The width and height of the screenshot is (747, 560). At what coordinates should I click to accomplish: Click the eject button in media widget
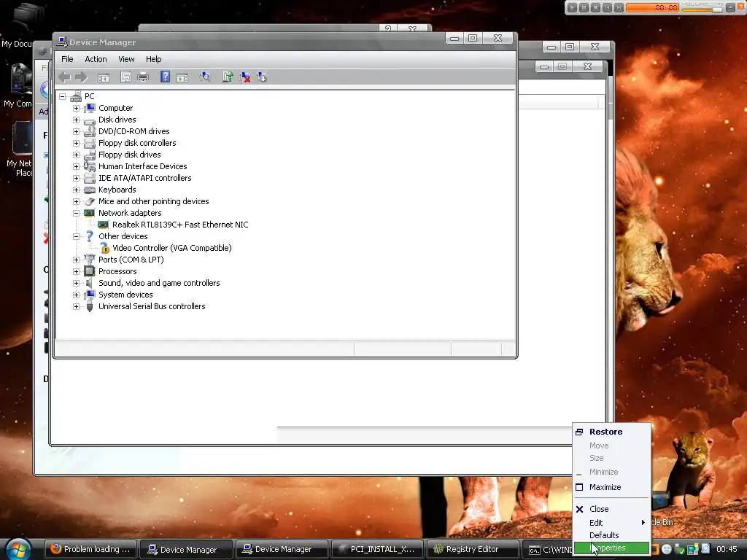729,7
